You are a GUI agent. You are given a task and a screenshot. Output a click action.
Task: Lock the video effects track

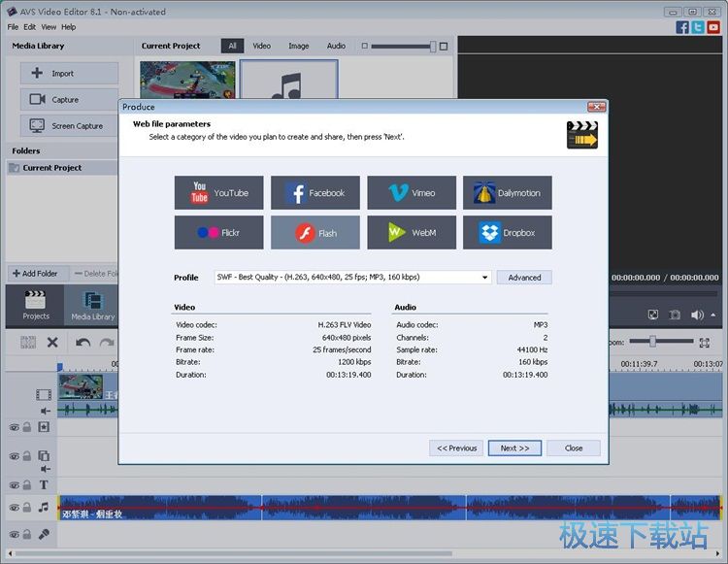click(27, 427)
